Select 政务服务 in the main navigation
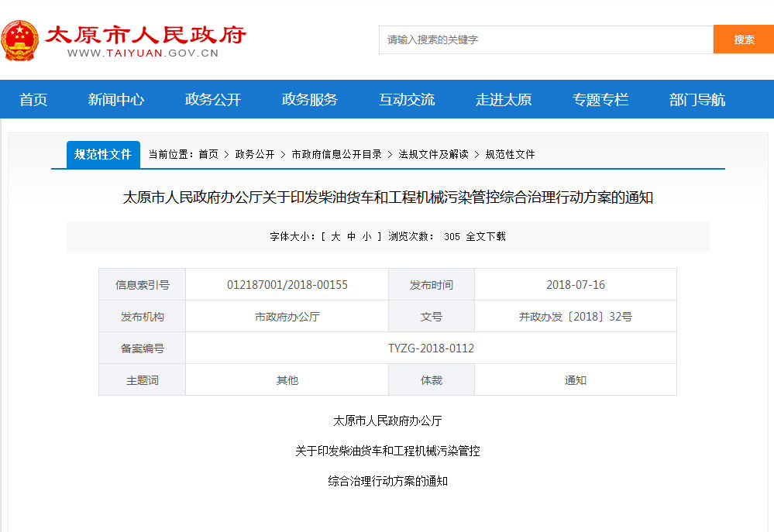 (310, 100)
